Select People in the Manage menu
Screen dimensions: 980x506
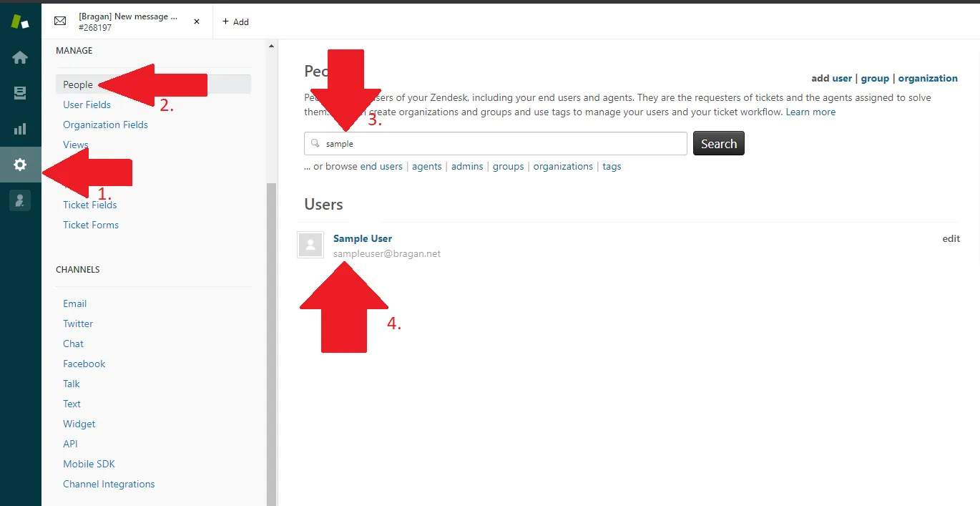(153, 84)
